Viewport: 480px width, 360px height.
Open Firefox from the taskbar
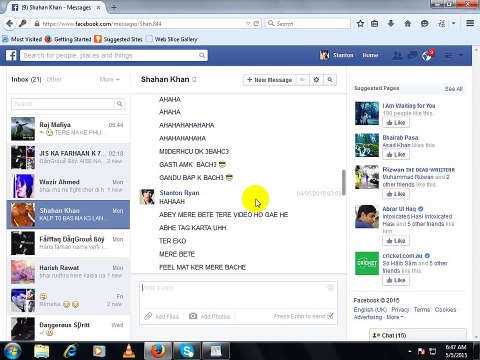(158, 351)
